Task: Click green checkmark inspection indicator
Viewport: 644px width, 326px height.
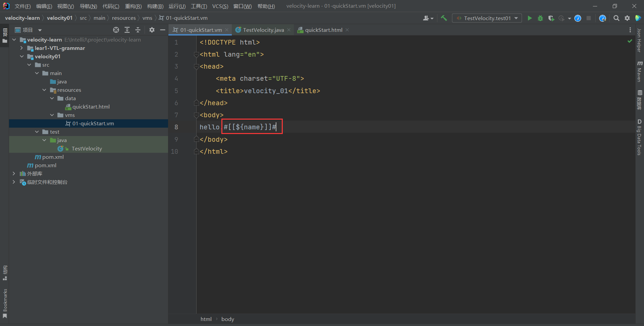Action: 630,41
